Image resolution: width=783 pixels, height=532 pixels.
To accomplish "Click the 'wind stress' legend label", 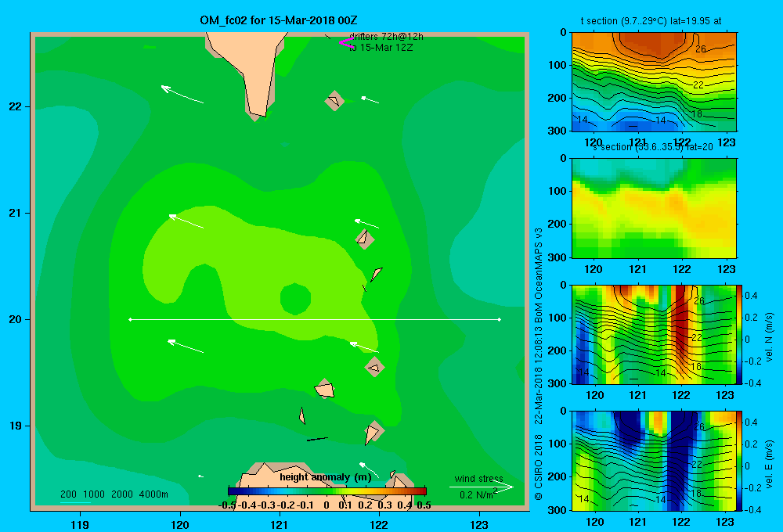I will click(478, 479).
